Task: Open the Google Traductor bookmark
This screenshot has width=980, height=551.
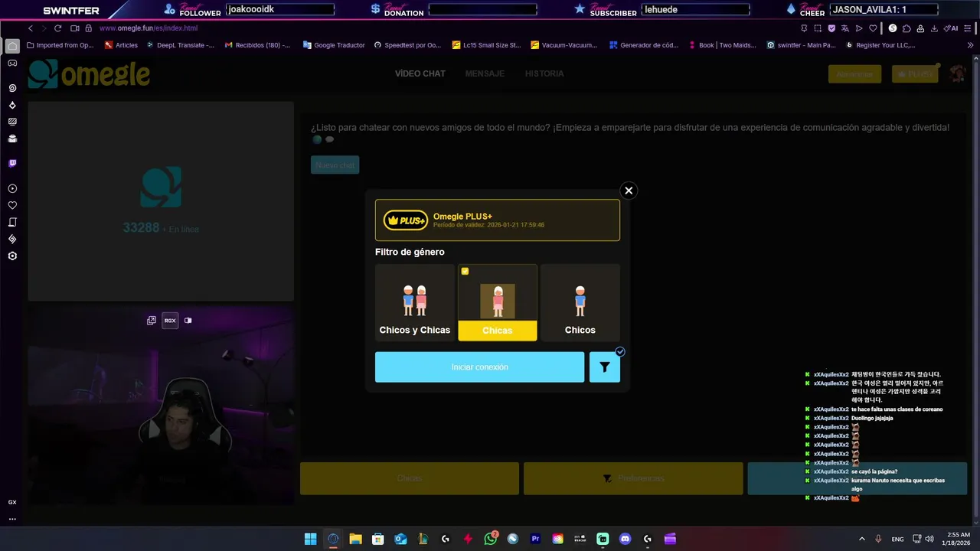Action: point(334,45)
